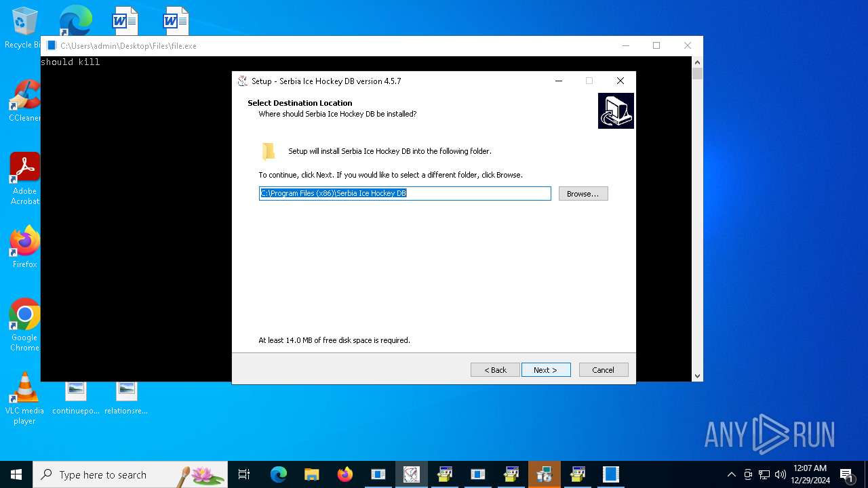Click console scrollbar up arrow
Image resolution: width=868 pixels, height=488 pixels.
697,62
